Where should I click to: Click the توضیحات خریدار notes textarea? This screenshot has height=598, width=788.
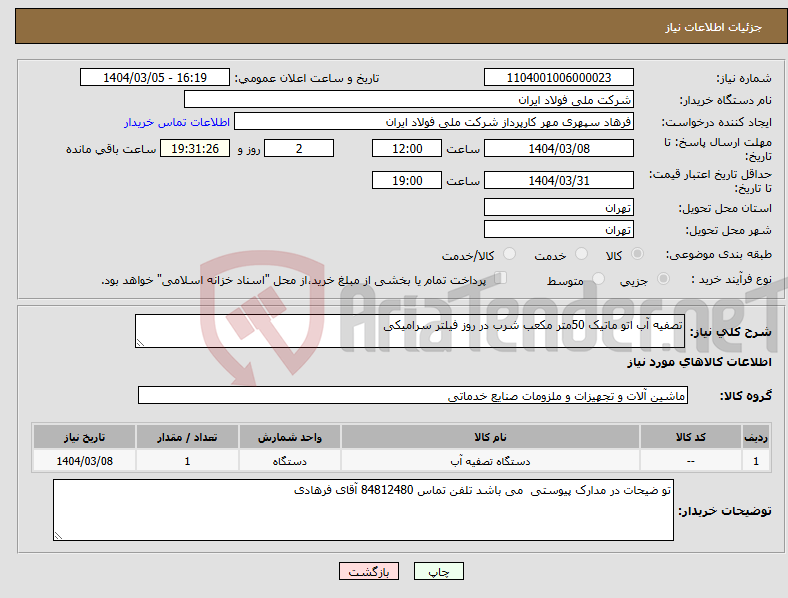[x=363, y=510]
